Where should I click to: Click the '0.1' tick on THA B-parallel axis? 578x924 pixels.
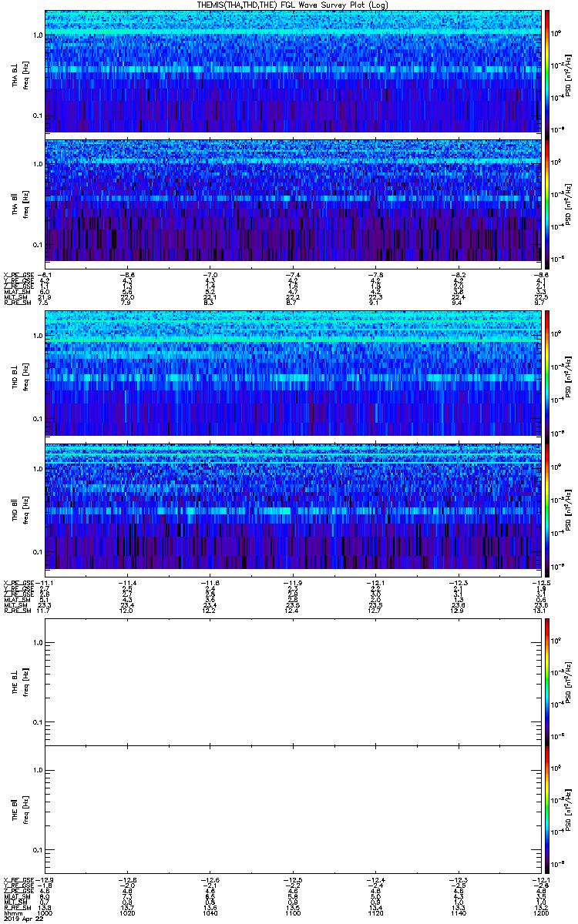click(37, 244)
